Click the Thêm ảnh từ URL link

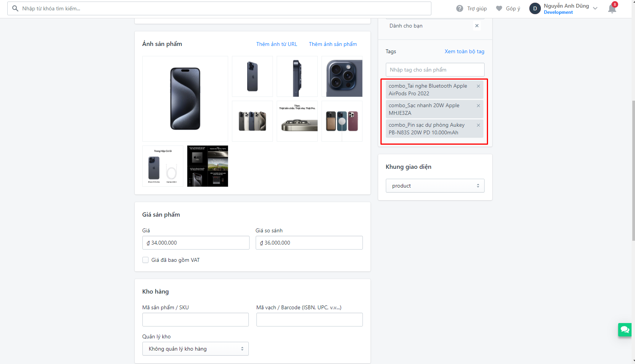coord(277,44)
